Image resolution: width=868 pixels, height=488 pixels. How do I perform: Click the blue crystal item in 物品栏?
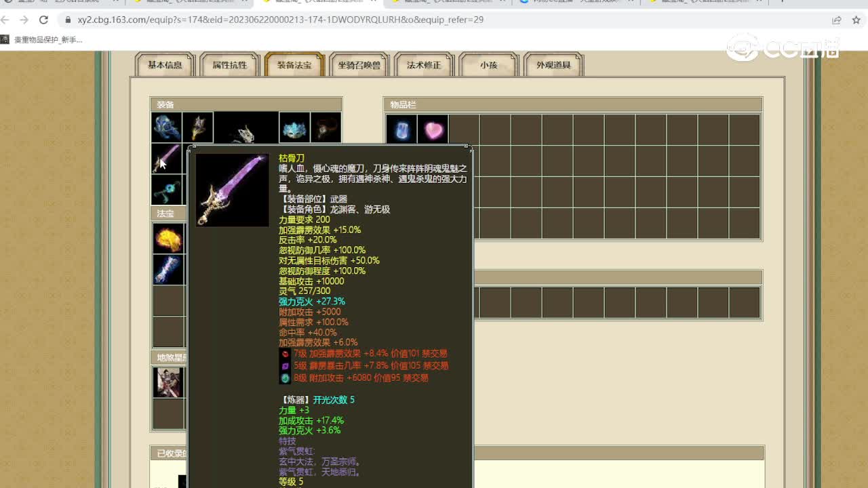tap(401, 129)
